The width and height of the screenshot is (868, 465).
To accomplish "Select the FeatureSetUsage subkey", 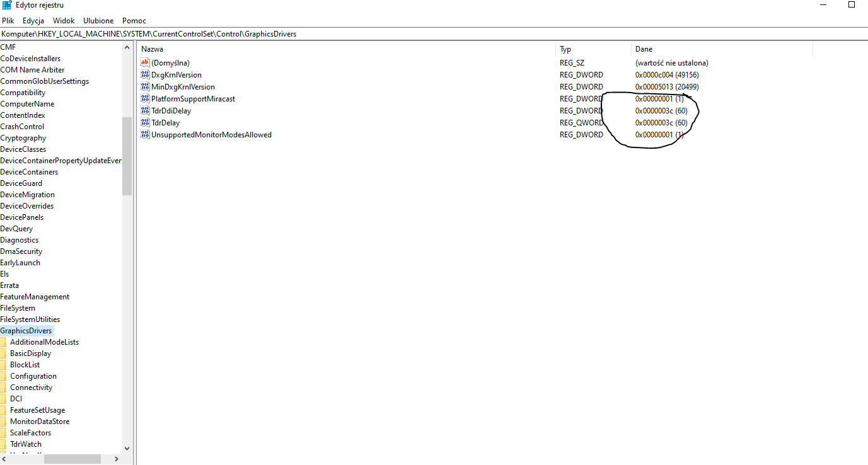I will (38, 410).
